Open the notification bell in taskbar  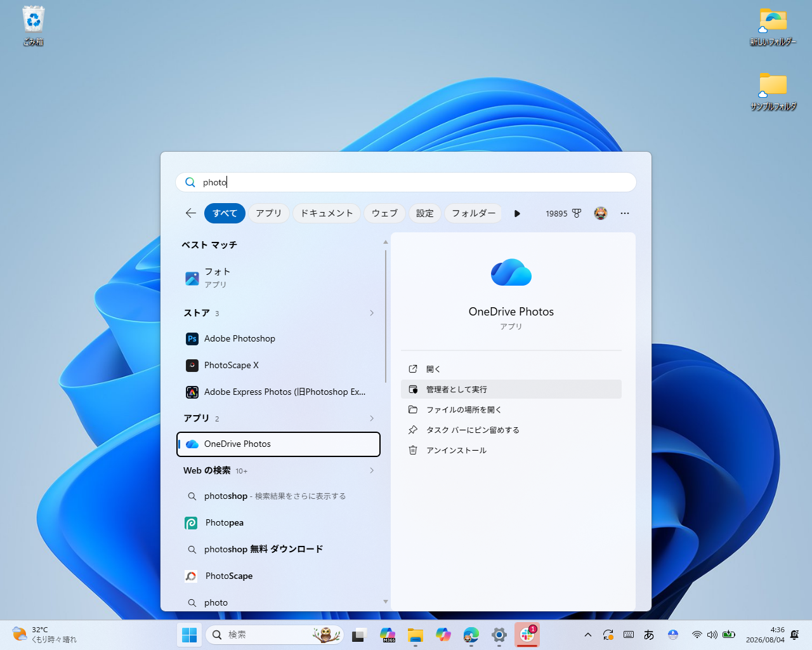click(795, 635)
